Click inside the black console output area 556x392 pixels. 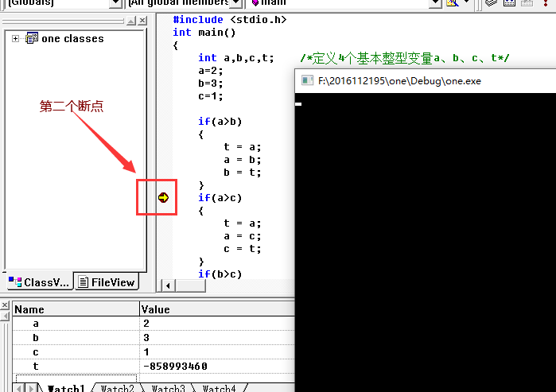coord(426,243)
